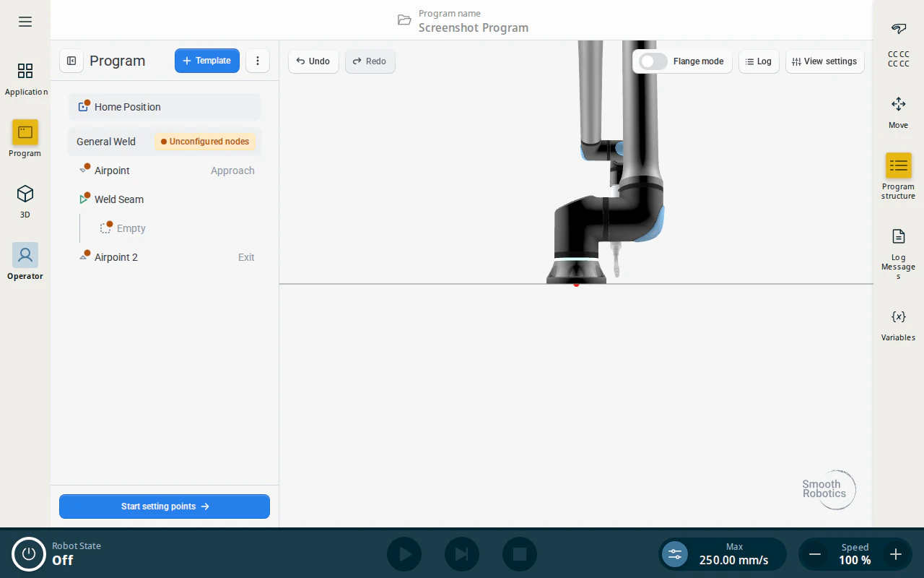Open the program folder icon
This screenshot has width=924, height=578.
click(404, 20)
